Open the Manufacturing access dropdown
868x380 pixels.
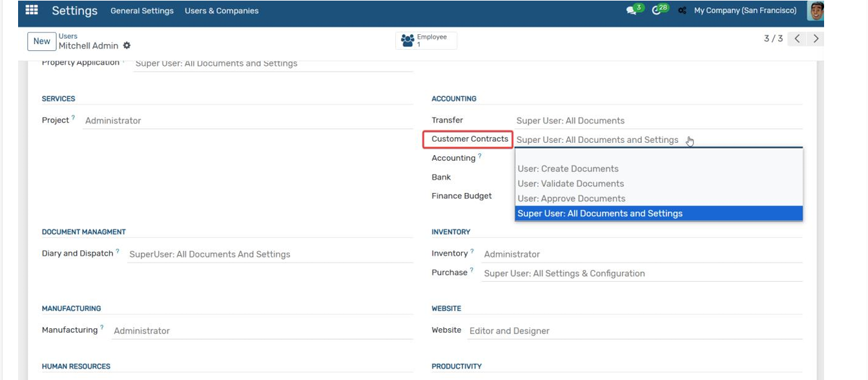pos(263,331)
